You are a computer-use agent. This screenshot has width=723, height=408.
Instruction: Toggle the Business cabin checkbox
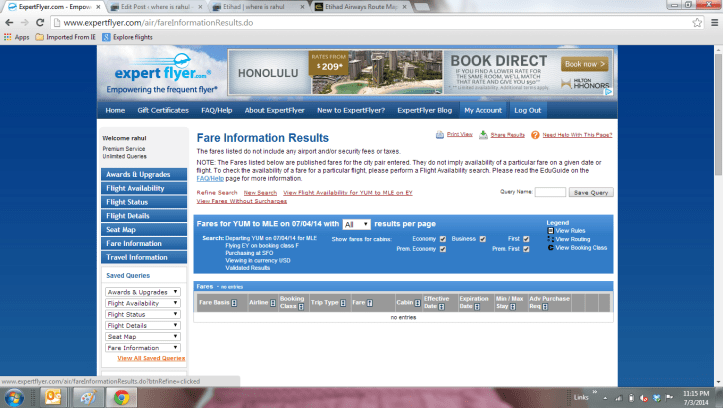click(x=484, y=238)
